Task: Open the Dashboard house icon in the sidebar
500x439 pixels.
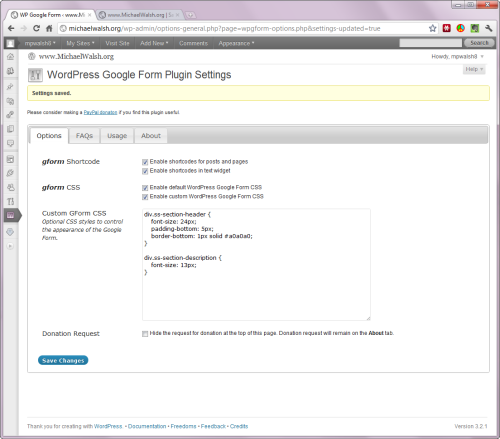Action: (x=10, y=56)
